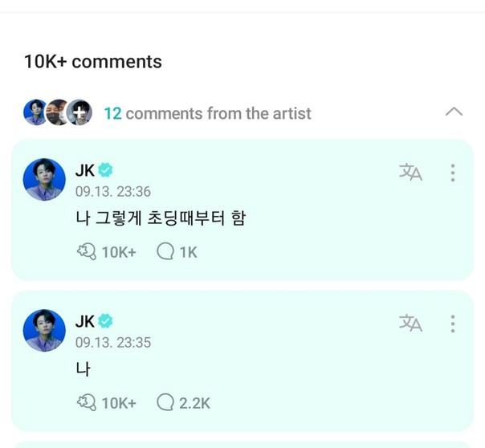
Task: Tap the JK username on second comment
Action: point(85,321)
